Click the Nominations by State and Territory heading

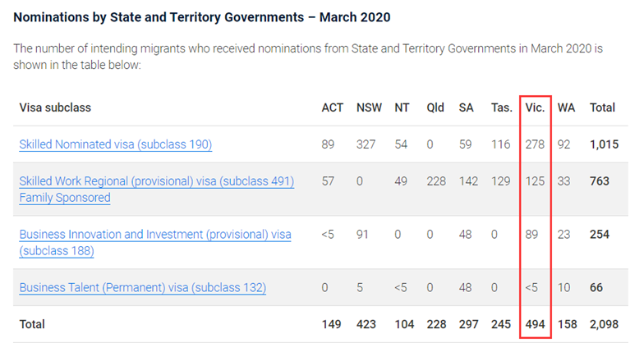[x=202, y=17]
